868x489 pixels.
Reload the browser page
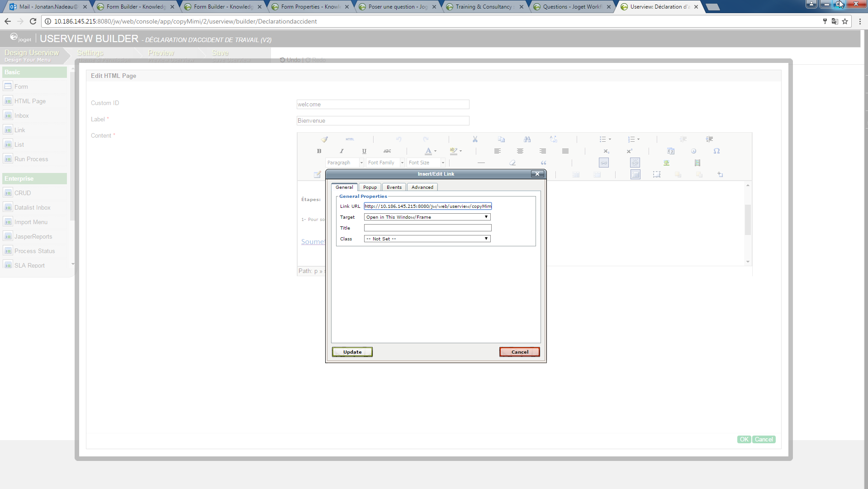(33, 21)
